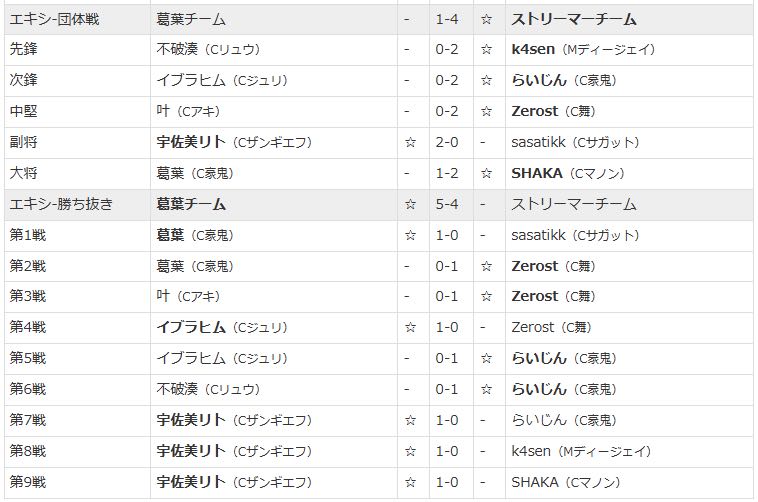Click the star in the 第9戦 row

tap(410, 483)
